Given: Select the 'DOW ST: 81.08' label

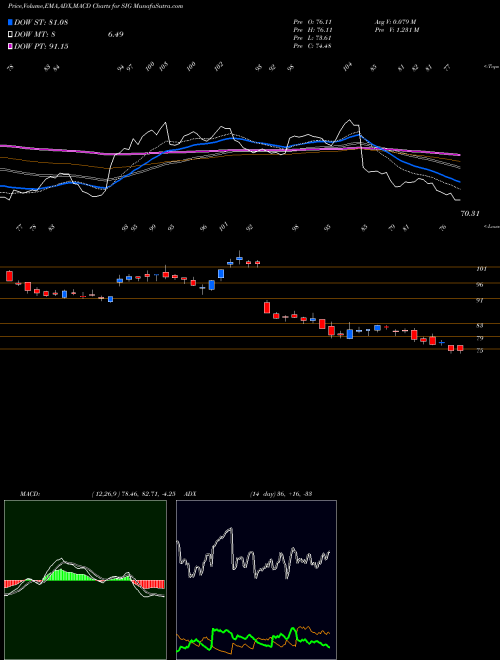Looking at the screenshot, I should coord(41,22).
